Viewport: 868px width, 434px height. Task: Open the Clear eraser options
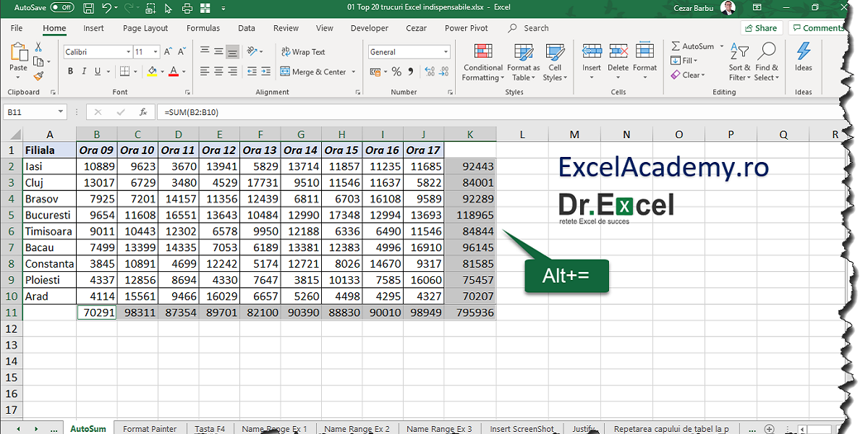click(x=687, y=75)
